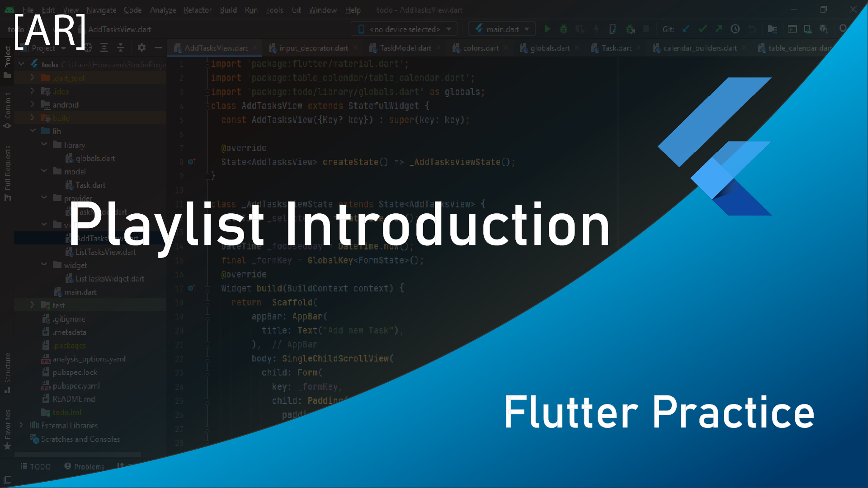Click the version control history icon
Screen dimensions: 868x488
coord(735,28)
